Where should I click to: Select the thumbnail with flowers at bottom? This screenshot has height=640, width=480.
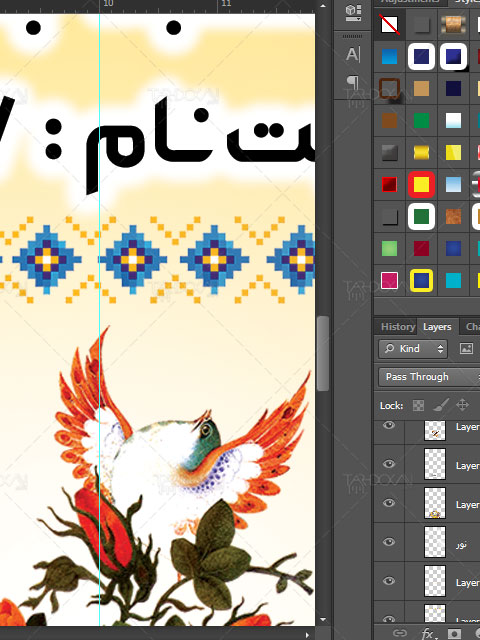pyautogui.click(x=435, y=503)
